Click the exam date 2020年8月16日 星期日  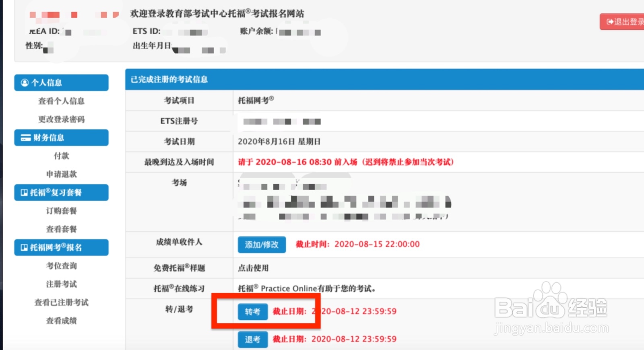pos(279,142)
